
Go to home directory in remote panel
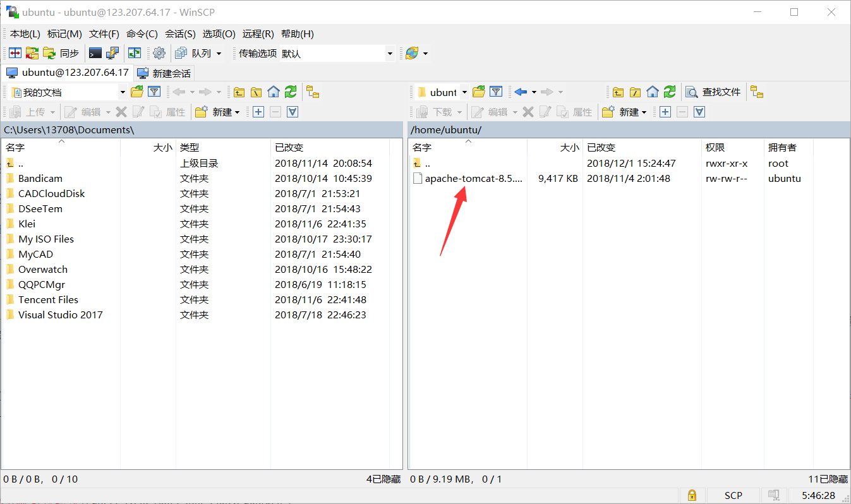[x=653, y=92]
